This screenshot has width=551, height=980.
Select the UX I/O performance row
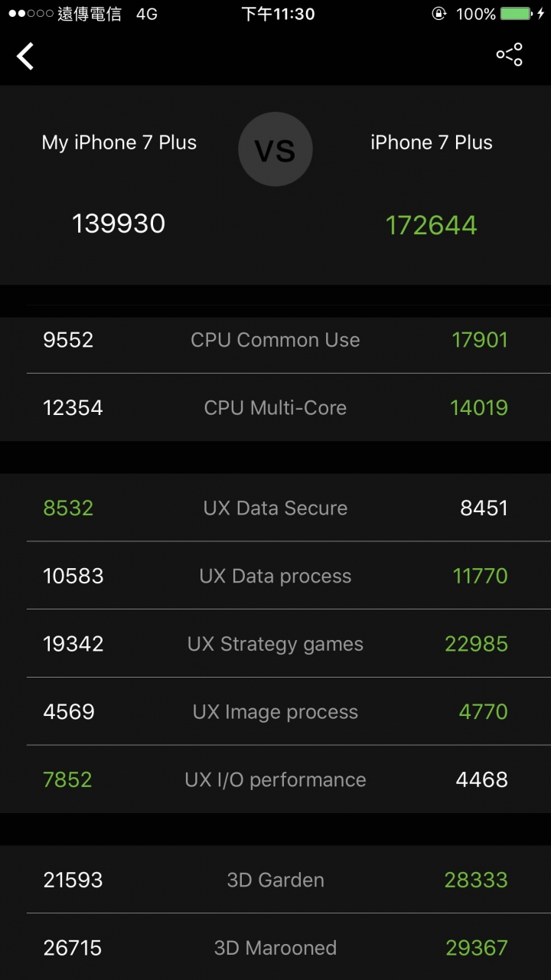[275, 779]
